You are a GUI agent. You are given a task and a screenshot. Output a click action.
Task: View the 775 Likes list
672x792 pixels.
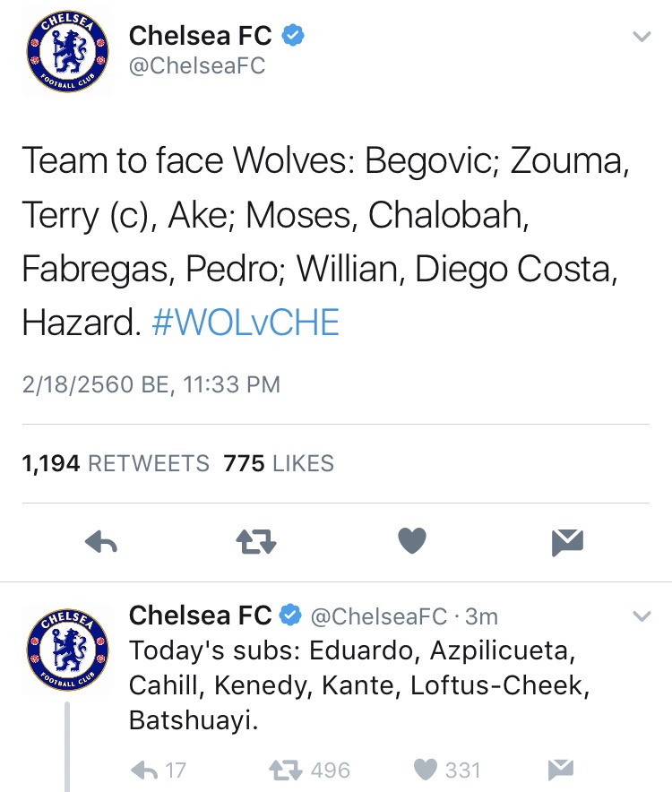[x=278, y=463]
